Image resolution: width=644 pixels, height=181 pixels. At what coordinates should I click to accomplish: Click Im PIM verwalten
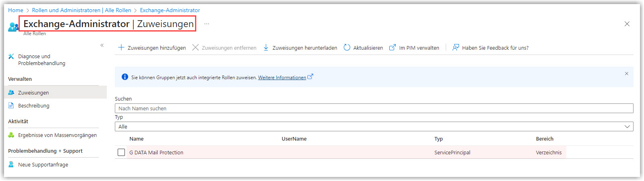(x=414, y=48)
